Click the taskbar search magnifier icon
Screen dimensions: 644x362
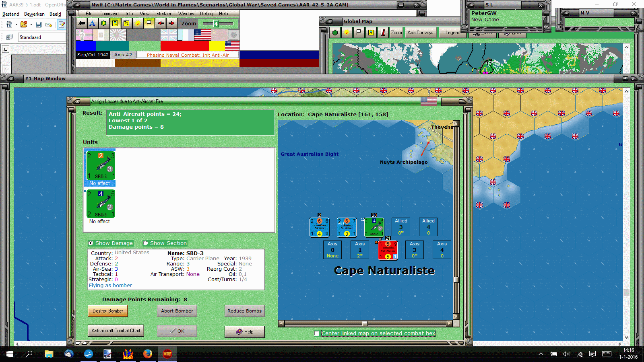click(29, 354)
